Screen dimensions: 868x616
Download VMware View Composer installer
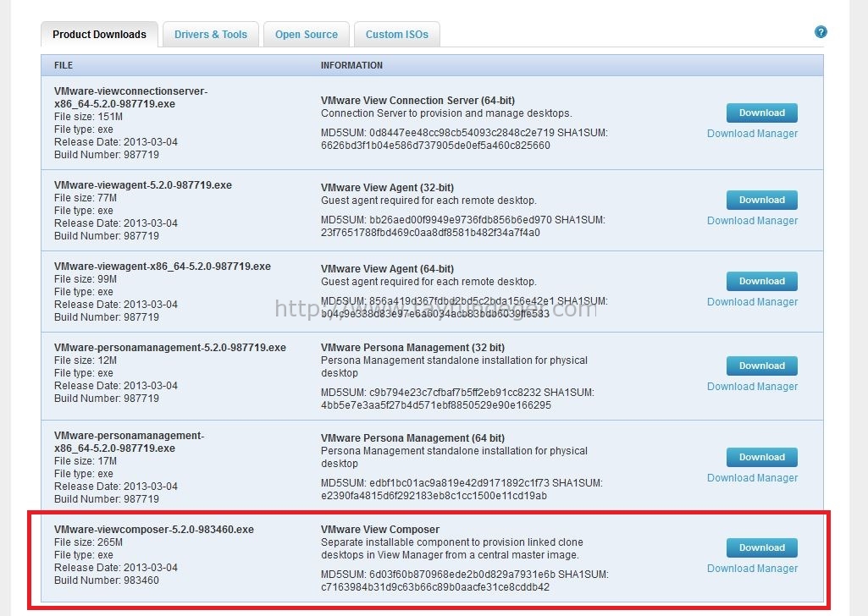tap(761, 547)
